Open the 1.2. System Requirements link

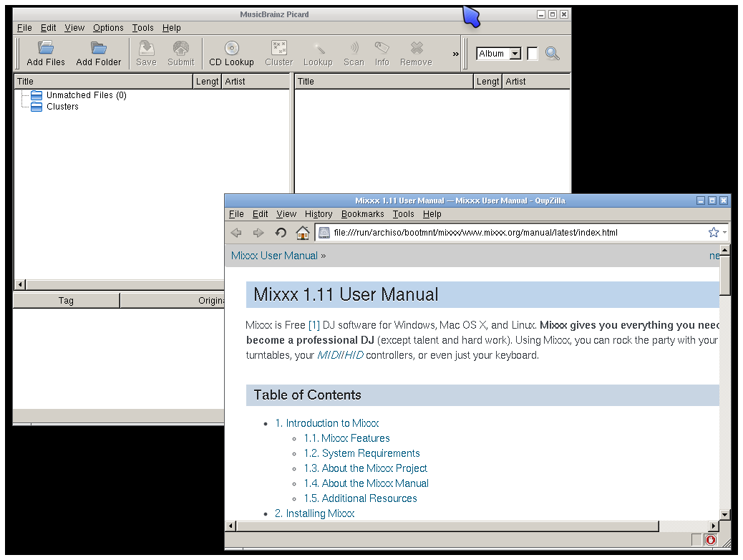pyautogui.click(x=362, y=453)
